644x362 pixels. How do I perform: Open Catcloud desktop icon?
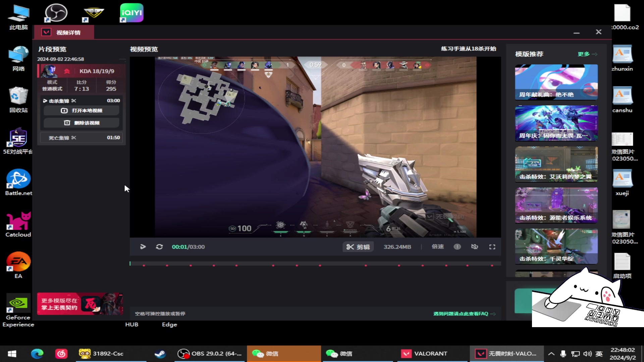[x=18, y=224]
